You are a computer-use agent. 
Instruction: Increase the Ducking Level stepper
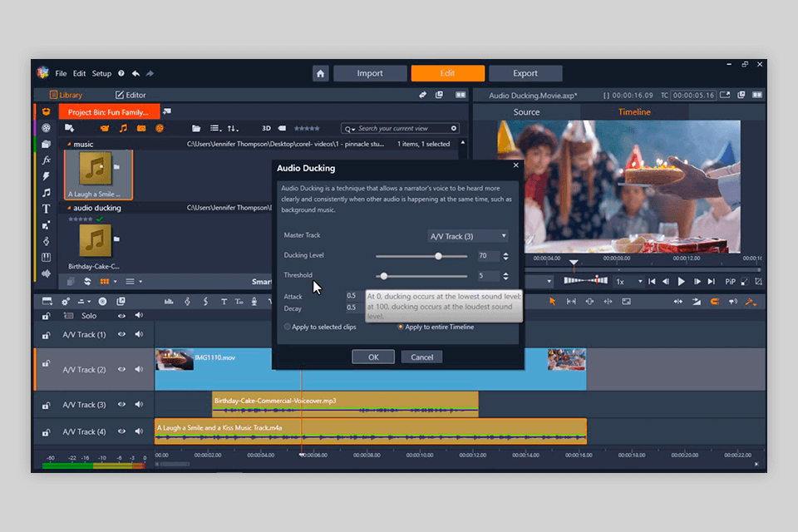[506, 254]
